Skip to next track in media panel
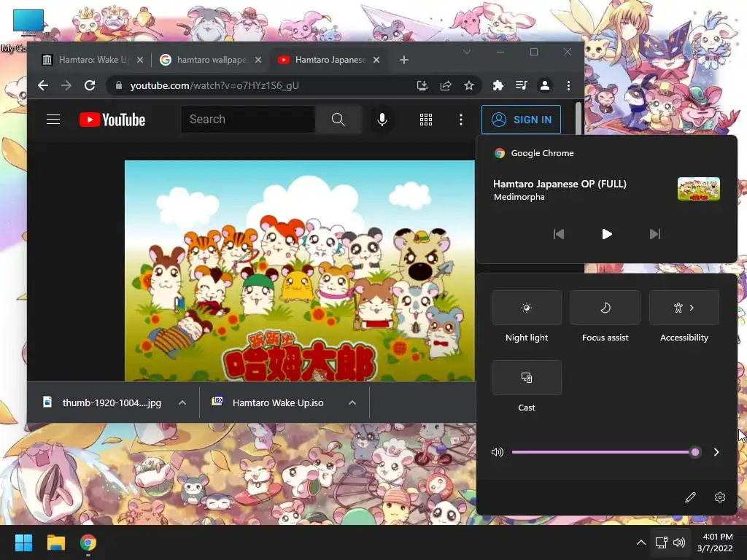The height and width of the screenshot is (560, 747). point(655,234)
